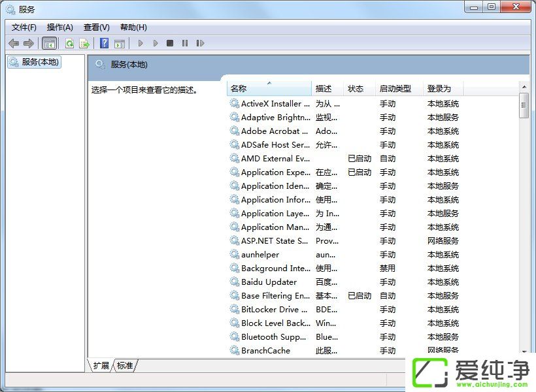Sort services by 状态 column header
536x392 pixels.
[x=356, y=88]
